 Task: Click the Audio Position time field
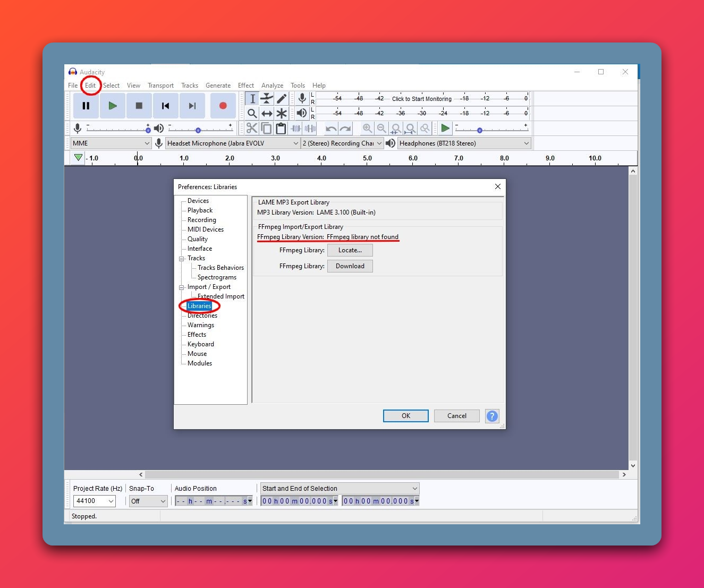point(214,501)
